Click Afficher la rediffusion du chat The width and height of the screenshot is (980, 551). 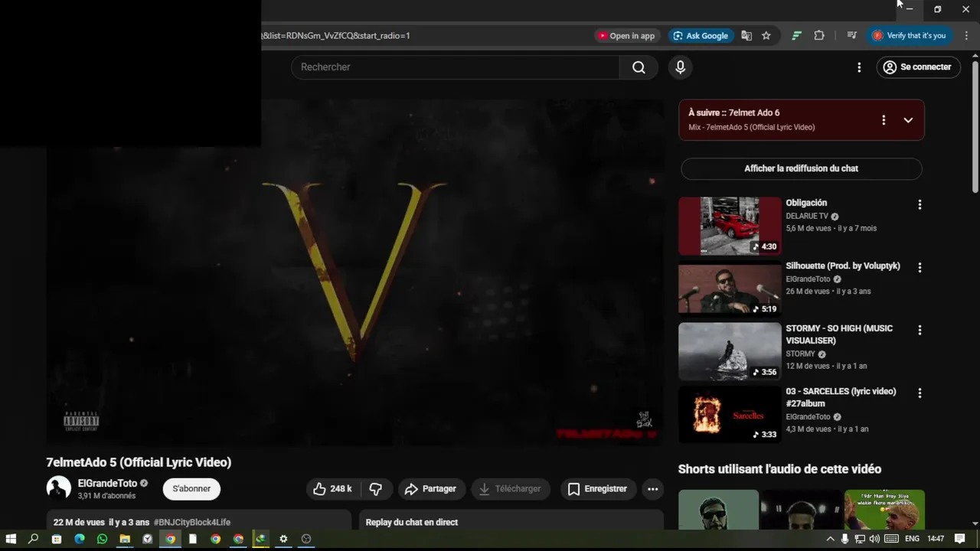coord(801,168)
